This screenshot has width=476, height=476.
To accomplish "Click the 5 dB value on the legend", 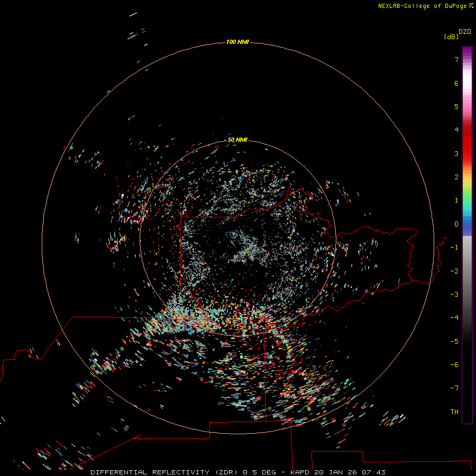I will pos(456,106).
